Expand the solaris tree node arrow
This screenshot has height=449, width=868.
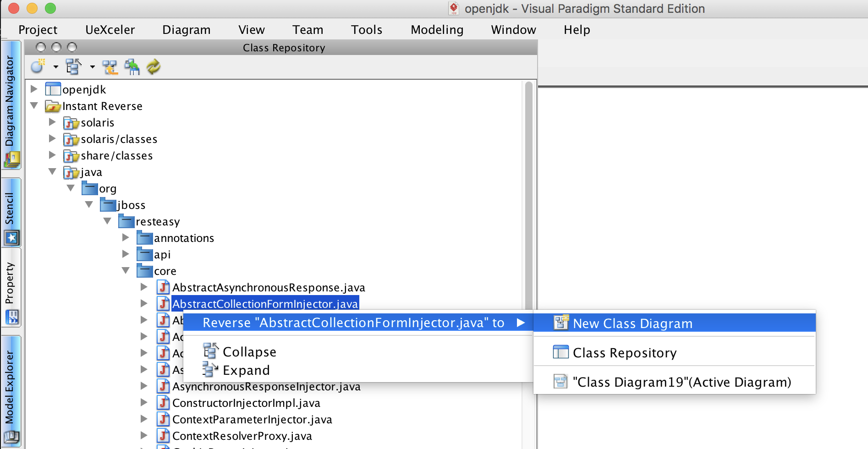tap(52, 122)
